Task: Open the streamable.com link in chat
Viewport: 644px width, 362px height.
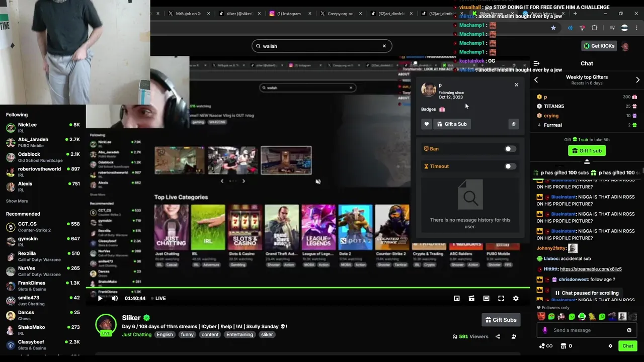Action: [591, 269]
